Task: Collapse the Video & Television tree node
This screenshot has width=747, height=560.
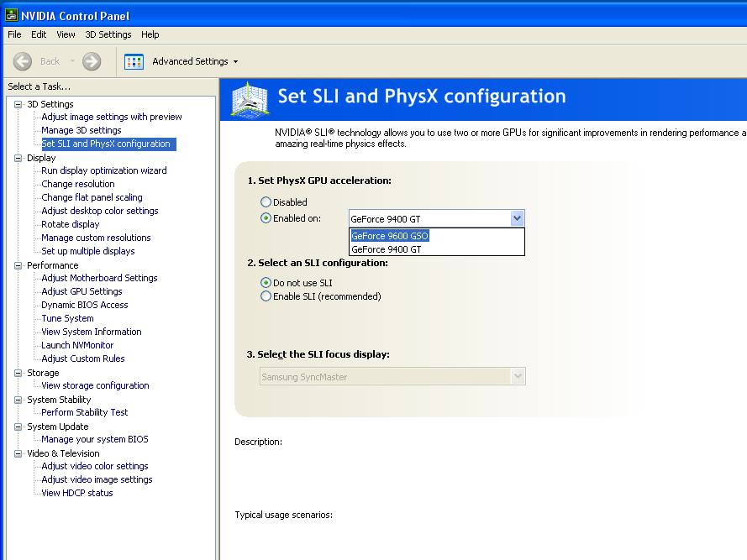Action: pyautogui.click(x=18, y=454)
